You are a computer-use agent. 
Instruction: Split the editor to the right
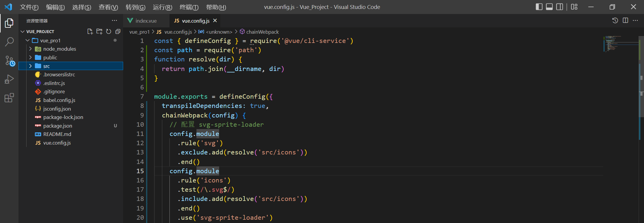[626, 21]
